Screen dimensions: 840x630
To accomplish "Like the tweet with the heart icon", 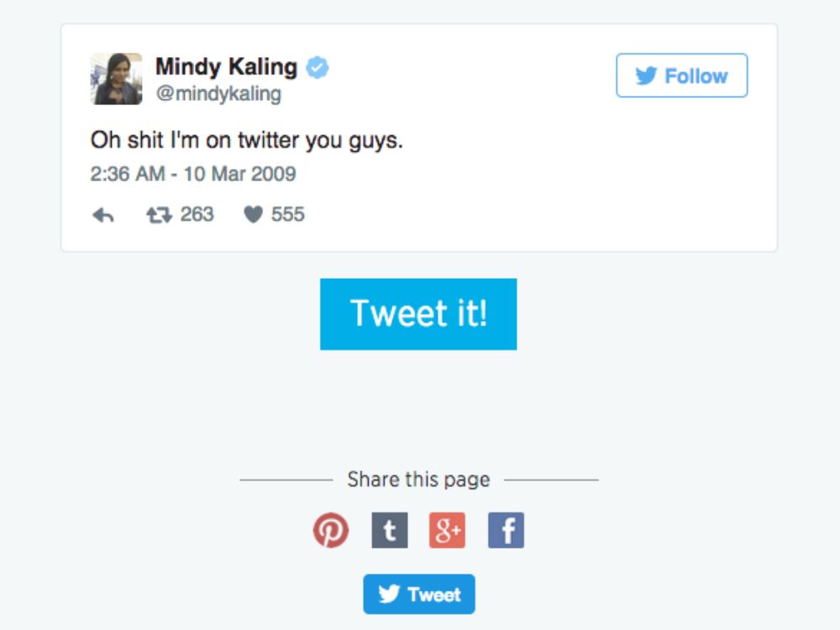I will pos(253,215).
